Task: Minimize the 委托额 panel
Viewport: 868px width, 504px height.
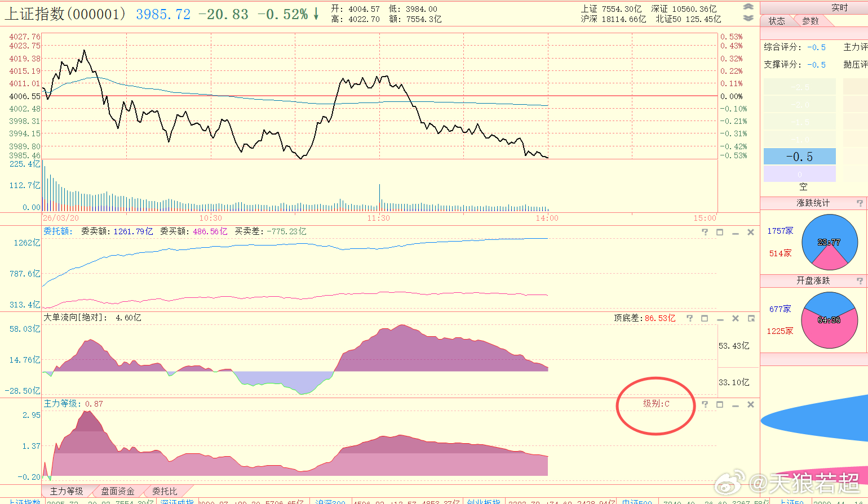Action: pyautogui.click(x=736, y=233)
